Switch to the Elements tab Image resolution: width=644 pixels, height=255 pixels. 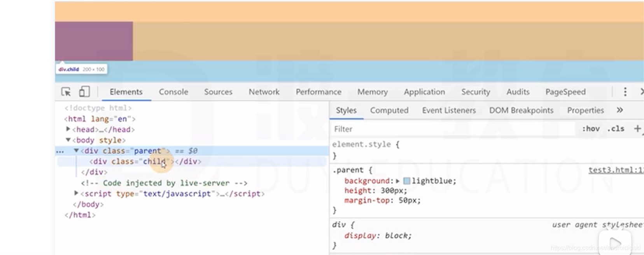pyautogui.click(x=126, y=92)
